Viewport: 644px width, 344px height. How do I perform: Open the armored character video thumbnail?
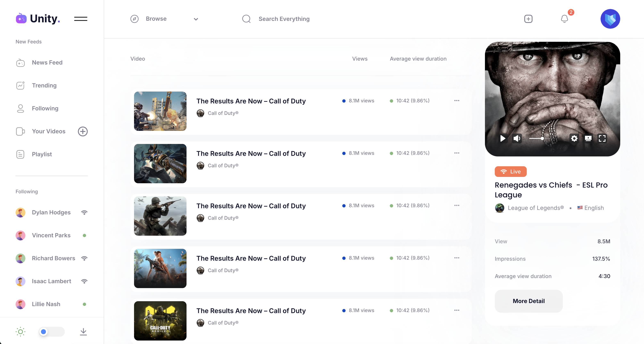tap(160, 164)
